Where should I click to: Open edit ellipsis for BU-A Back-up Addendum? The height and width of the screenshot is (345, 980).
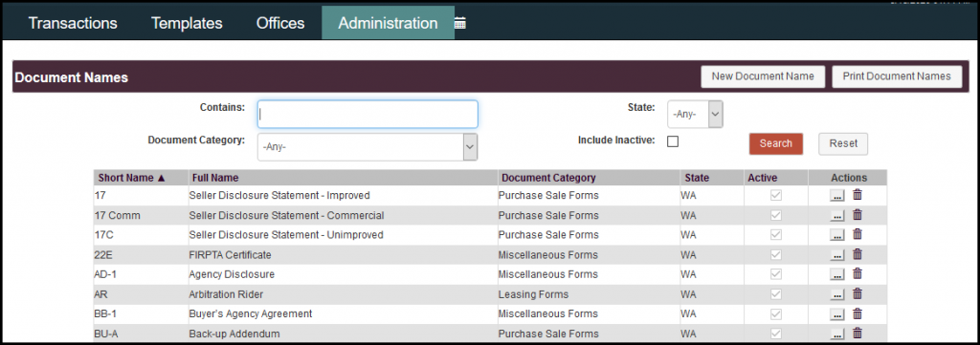tap(836, 334)
